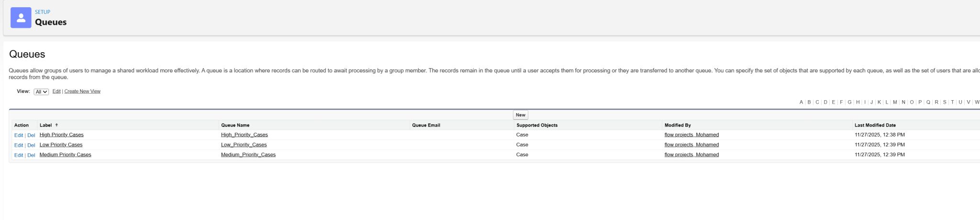Filter queues by letter E
Image resolution: width=980 pixels, height=220 pixels.
tap(834, 102)
